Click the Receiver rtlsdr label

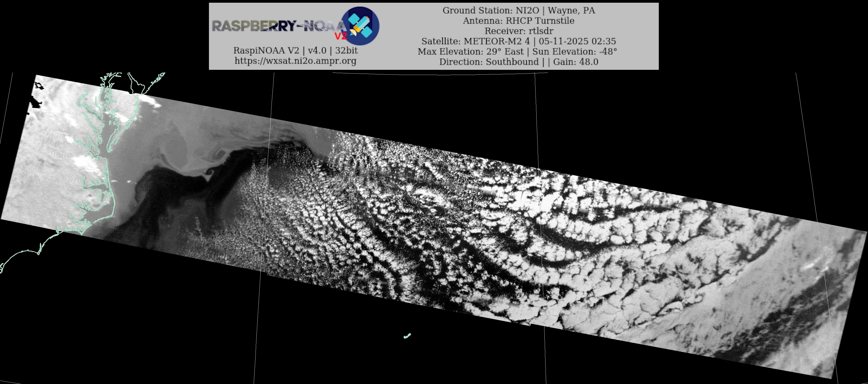tap(519, 31)
